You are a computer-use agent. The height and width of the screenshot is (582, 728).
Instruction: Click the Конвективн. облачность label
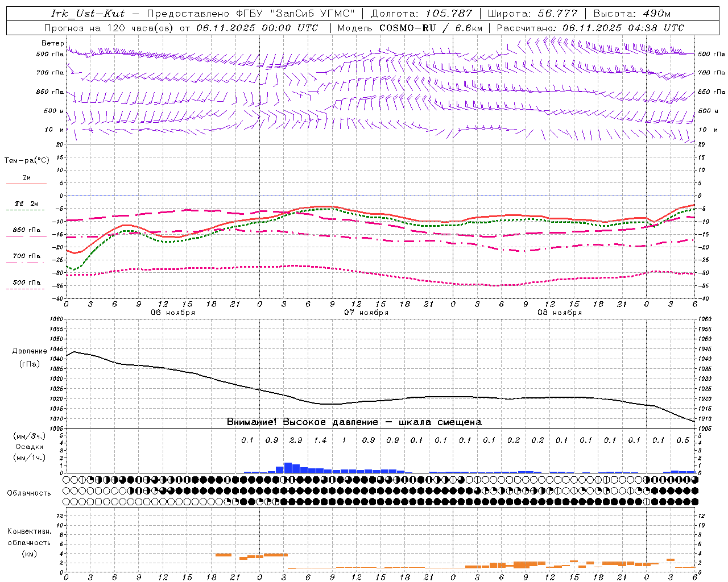29,537
